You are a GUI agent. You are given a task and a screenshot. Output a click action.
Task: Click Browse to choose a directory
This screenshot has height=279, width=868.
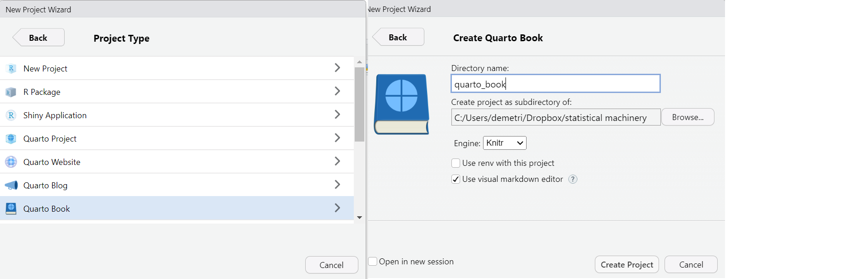coord(687,117)
